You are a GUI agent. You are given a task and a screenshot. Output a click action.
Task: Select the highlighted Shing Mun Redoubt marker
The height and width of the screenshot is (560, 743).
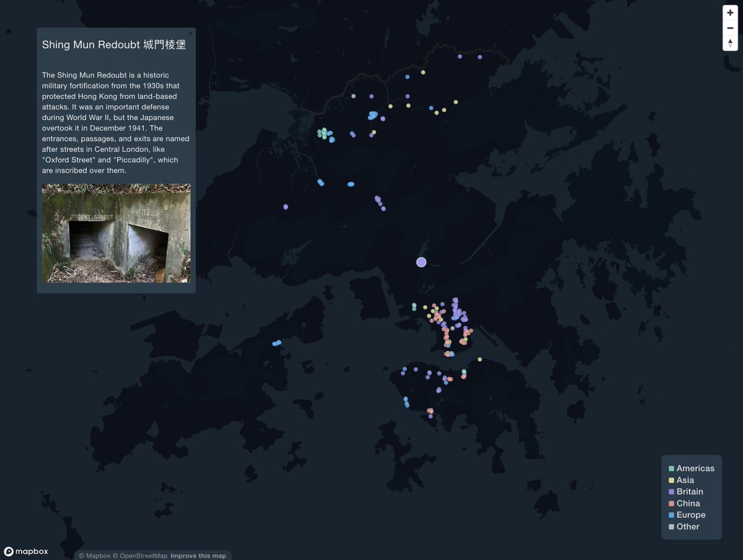pyautogui.click(x=421, y=262)
